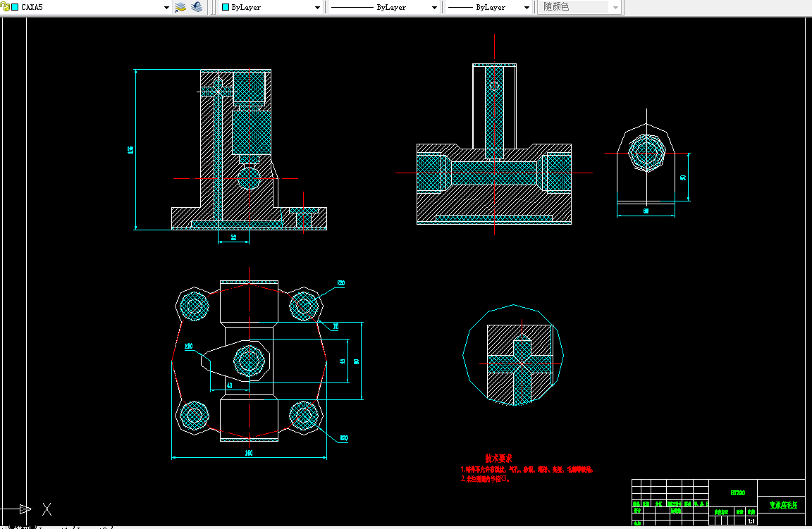The image size is (812, 529).
Task: Select the note line beginning with 2.
Action: pos(485,479)
